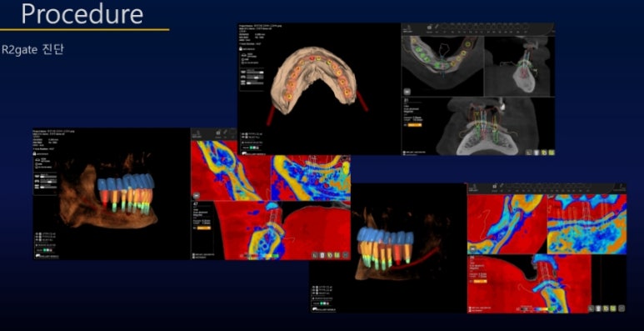The image size is (644, 331).
Task: Open the orange dropdown under implant 31 details
Action: (x=415, y=125)
